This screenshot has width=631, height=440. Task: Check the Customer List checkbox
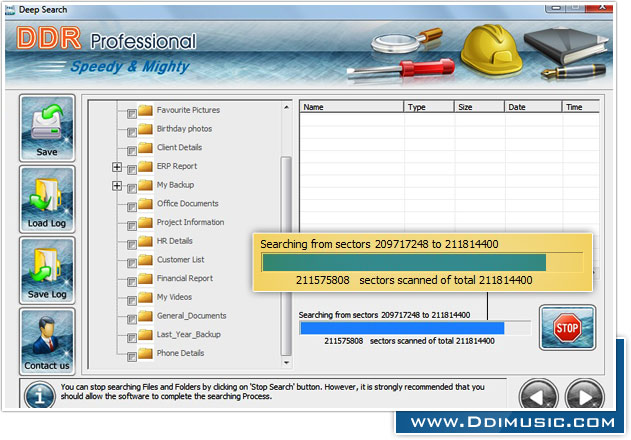coord(132,264)
